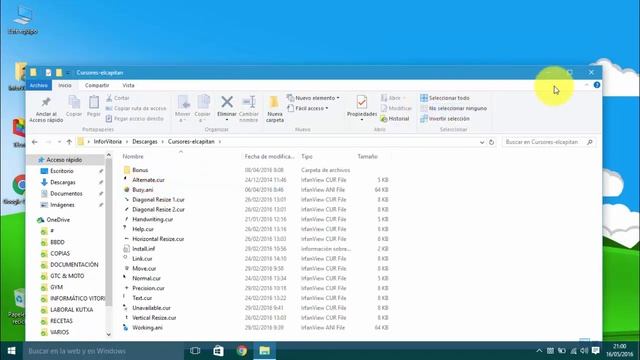This screenshot has width=640, height=360.
Task: Click InforVitoria in the breadcrumb path
Action: (x=108, y=142)
